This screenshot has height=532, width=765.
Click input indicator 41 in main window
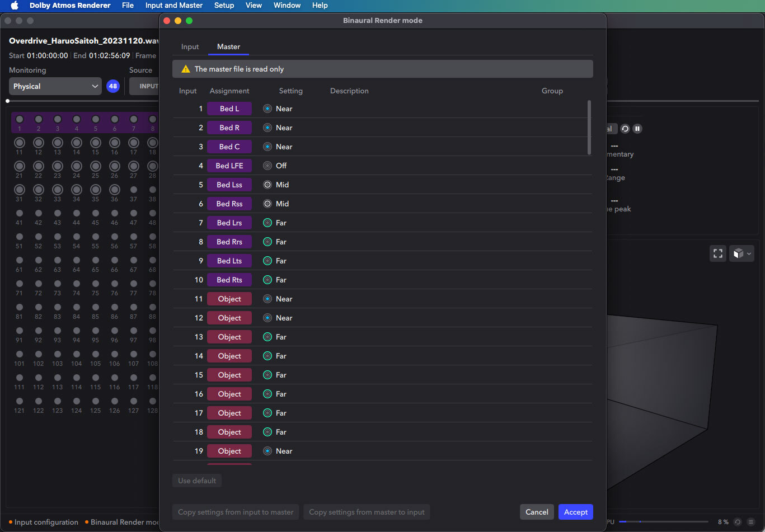coord(20,213)
